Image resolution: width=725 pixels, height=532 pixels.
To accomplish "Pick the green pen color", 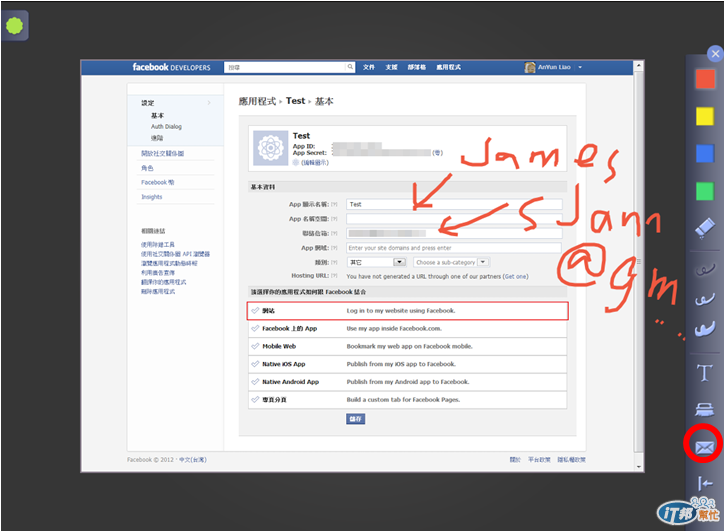I will [x=705, y=191].
